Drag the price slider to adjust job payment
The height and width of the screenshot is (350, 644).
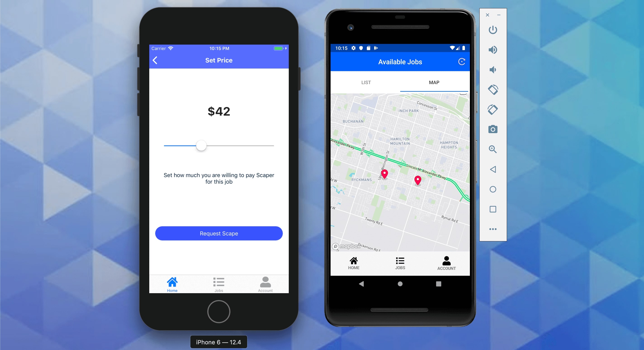[201, 145]
